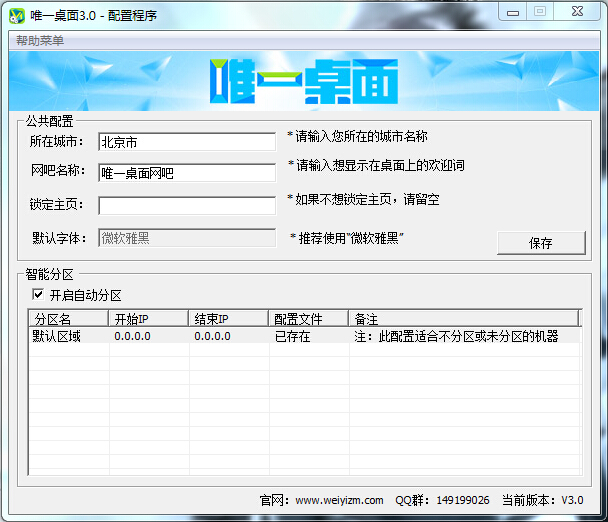
Task: Click the 备注 column header
Action: [463, 319]
